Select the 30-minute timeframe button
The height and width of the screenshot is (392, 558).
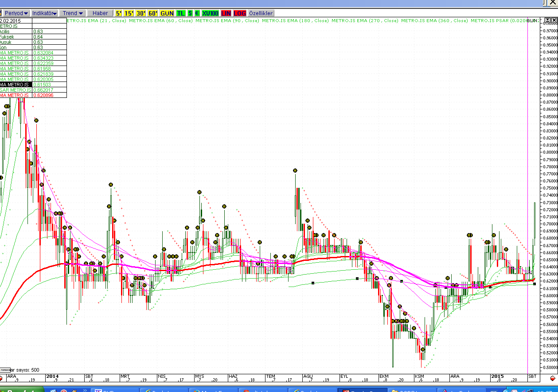coord(141,13)
